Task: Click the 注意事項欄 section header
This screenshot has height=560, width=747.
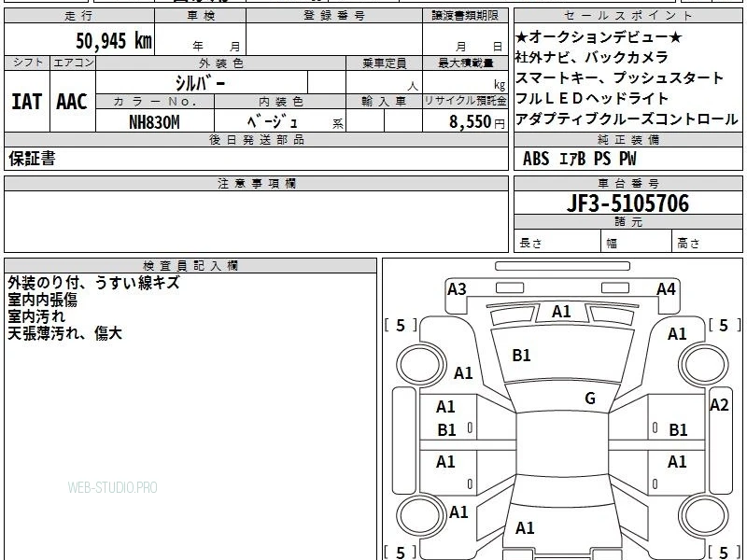Action: pyautogui.click(x=256, y=183)
